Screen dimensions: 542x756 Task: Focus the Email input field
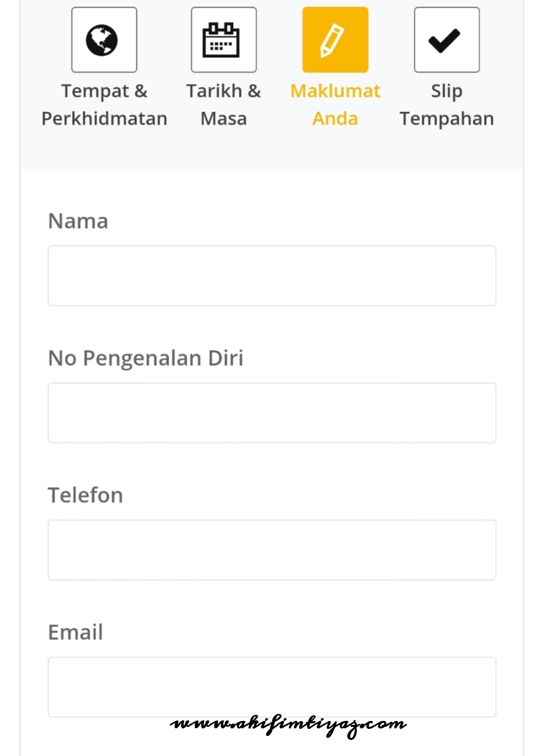[x=271, y=686]
